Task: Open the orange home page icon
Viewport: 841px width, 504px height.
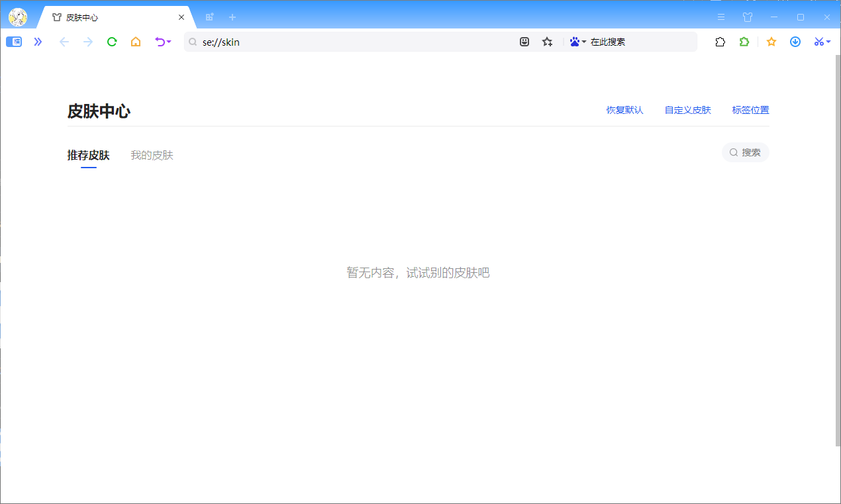Action: [136, 42]
